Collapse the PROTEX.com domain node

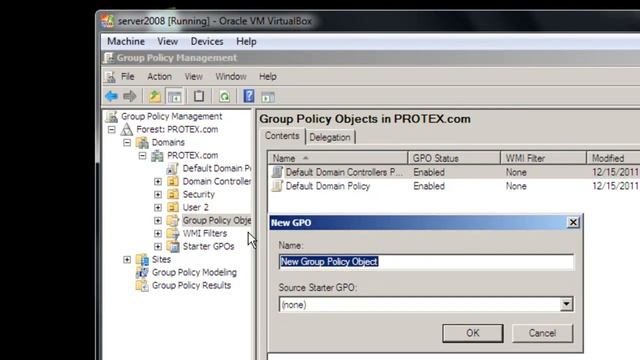[x=142, y=156]
